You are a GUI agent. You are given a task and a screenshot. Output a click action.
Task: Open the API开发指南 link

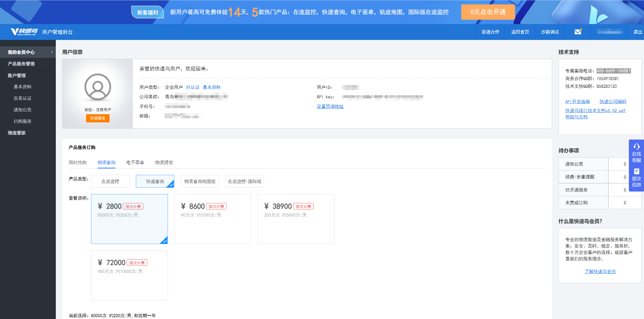pos(577,102)
